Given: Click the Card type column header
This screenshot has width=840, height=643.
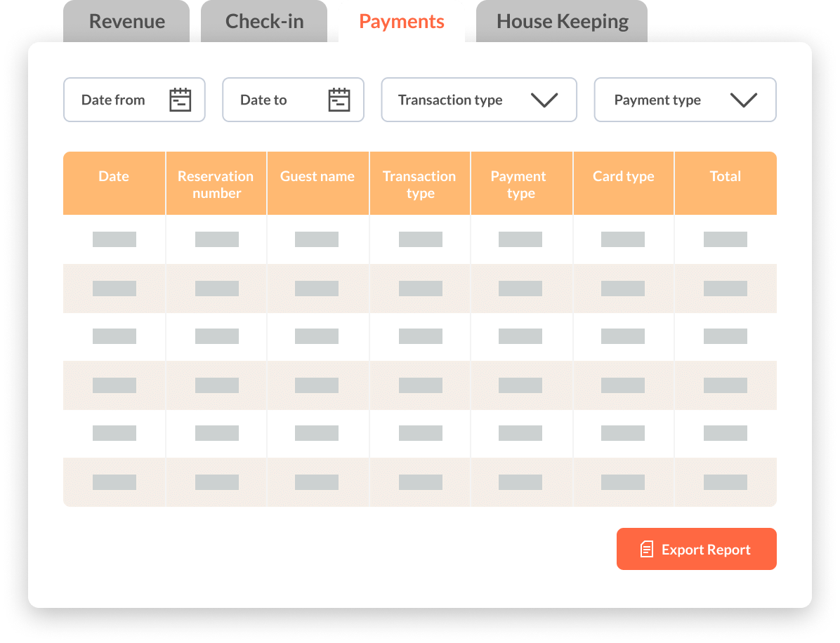Looking at the screenshot, I should pos(624,183).
